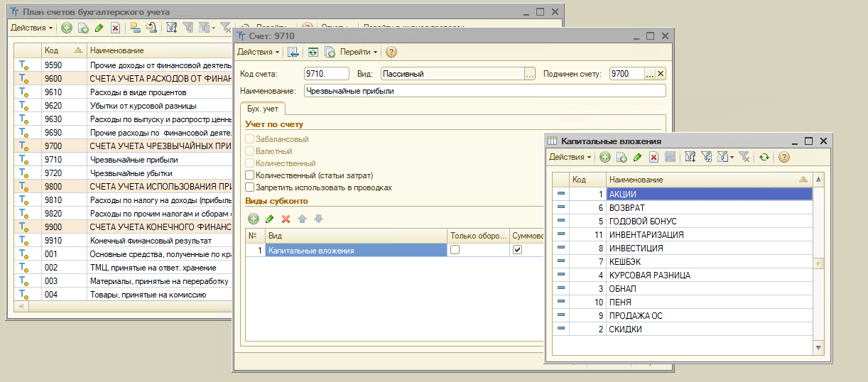Click refresh icon in Капитальные вложения toolbar
The width and height of the screenshot is (868, 382).
[x=764, y=157]
